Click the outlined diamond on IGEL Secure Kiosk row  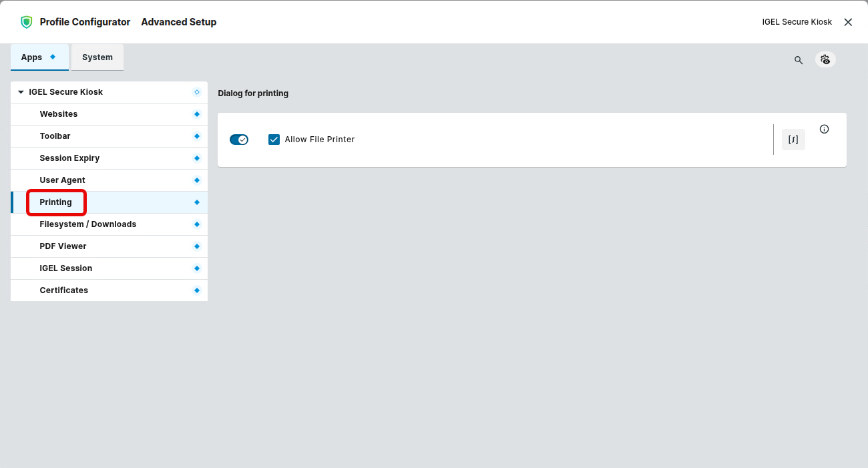[197, 92]
